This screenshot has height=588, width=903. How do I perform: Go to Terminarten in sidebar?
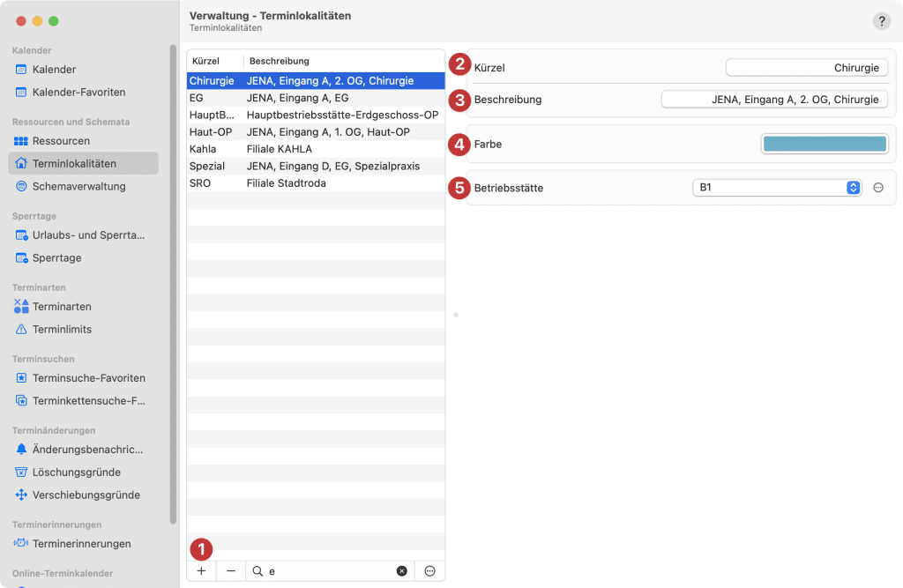[x=62, y=307]
